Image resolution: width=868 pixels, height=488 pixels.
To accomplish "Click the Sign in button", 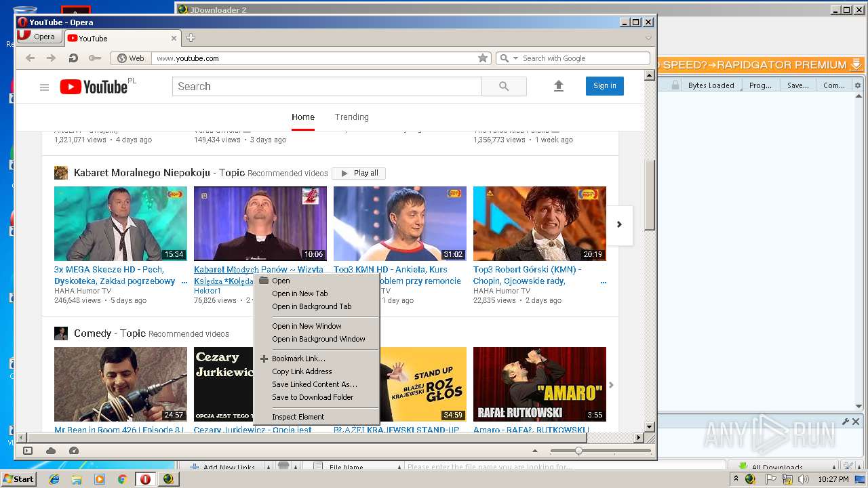I will 605,85.
